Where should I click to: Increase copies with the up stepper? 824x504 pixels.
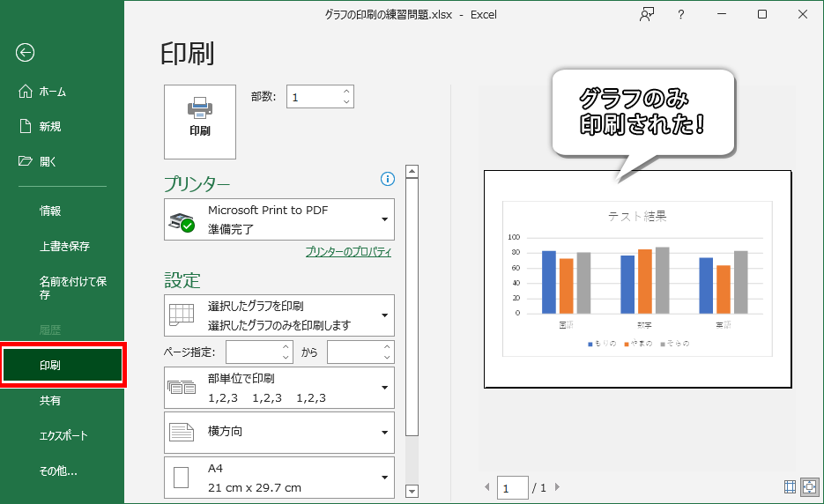point(346,92)
